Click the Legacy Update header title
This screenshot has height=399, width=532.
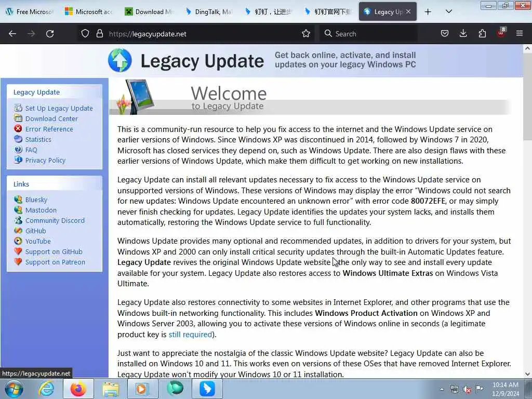pyautogui.click(x=202, y=61)
